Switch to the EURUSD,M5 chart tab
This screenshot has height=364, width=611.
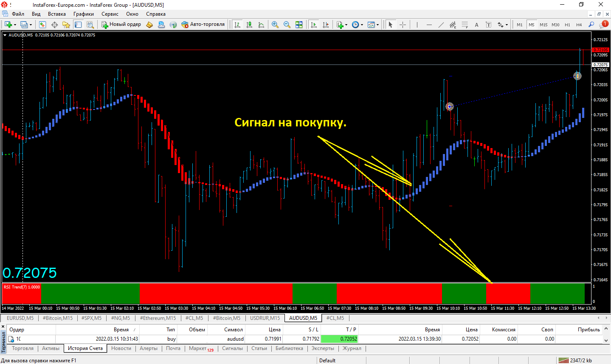pos(20,318)
